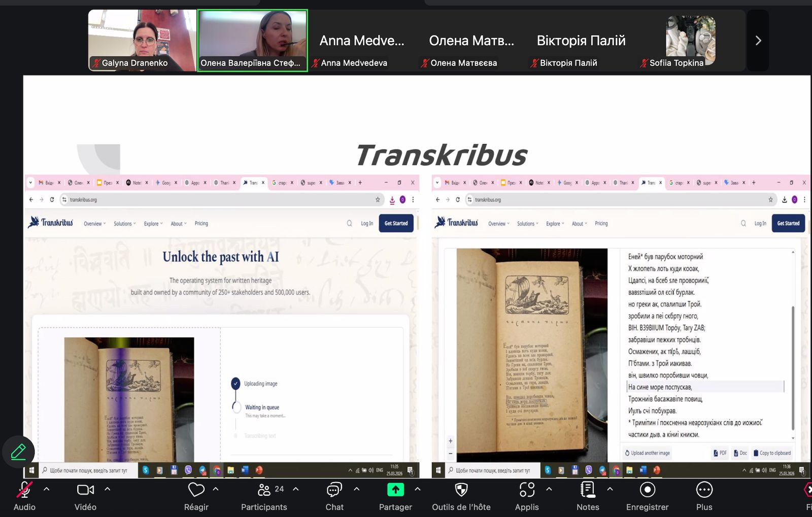Screen dimensions: 812x517
Task: Click the downloads icon in right browser
Action: tap(785, 200)
